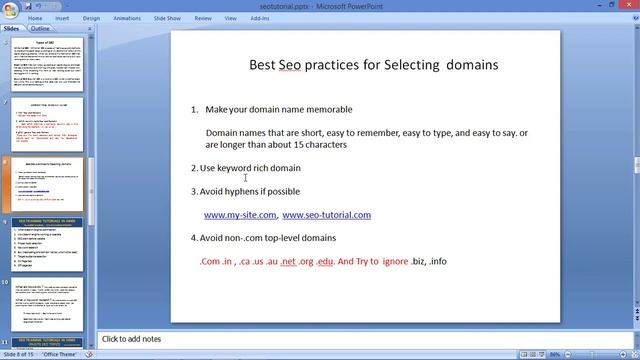Click the Undo icon in Quick Access Toolbar
This screenshot has height=360, width=640.
(38, 6)
